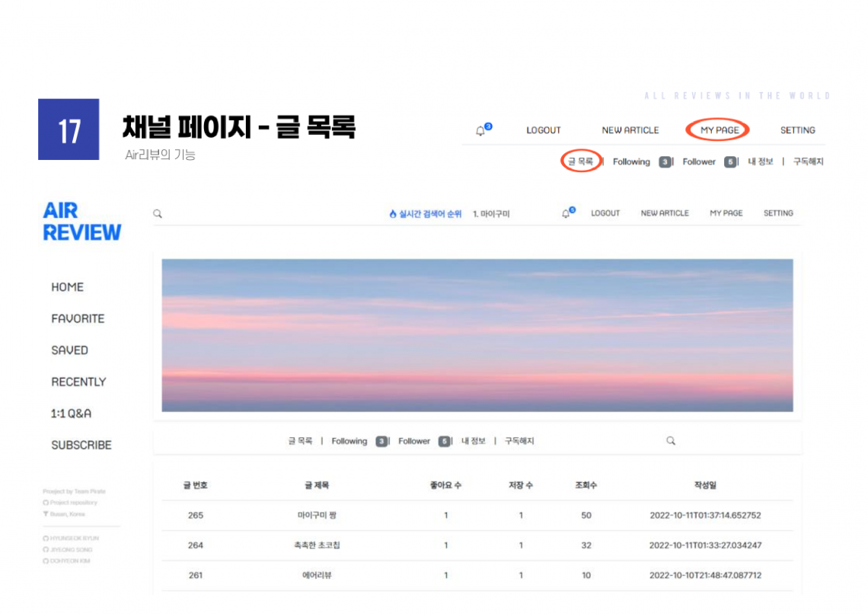Screen dimensions: 868x614
Task: Click article number 264
Action: 196,545
